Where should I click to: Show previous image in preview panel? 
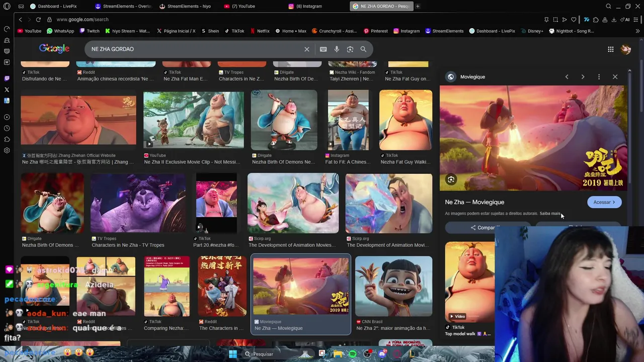(567, 77)
